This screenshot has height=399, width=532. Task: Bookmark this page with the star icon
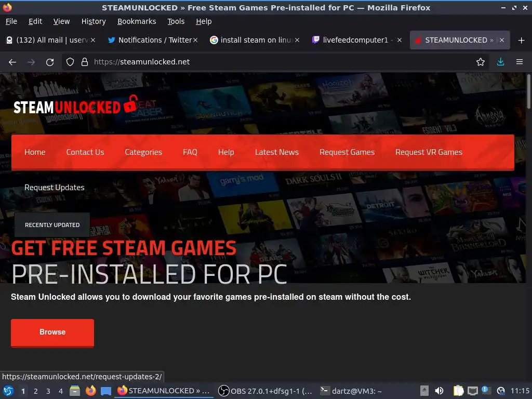point(481,62)
